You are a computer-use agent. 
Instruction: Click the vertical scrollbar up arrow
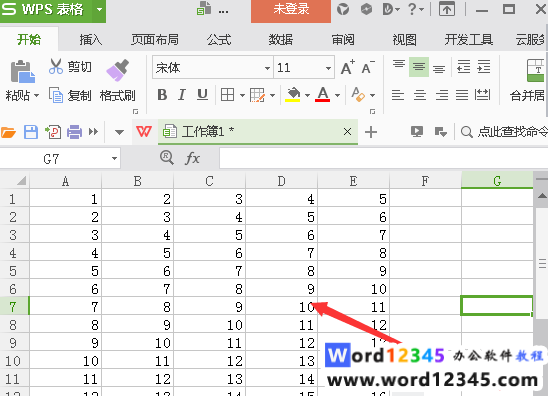coord(542,196)
